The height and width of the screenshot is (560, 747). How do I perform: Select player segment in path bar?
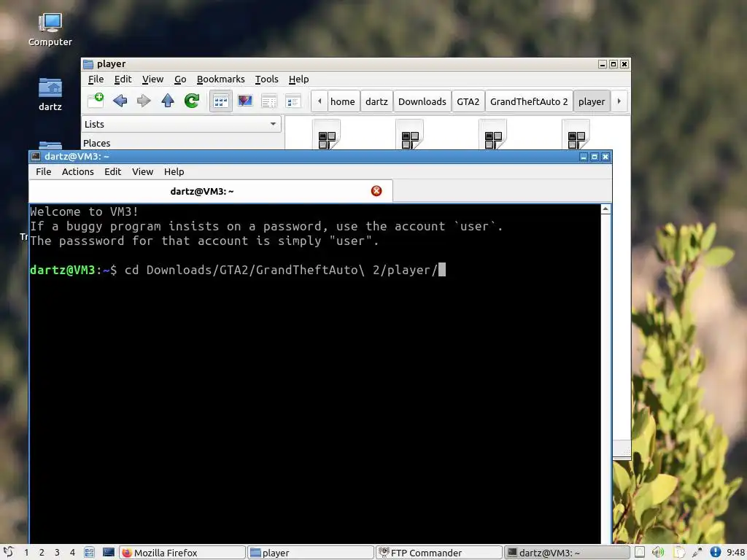(592, 101)
